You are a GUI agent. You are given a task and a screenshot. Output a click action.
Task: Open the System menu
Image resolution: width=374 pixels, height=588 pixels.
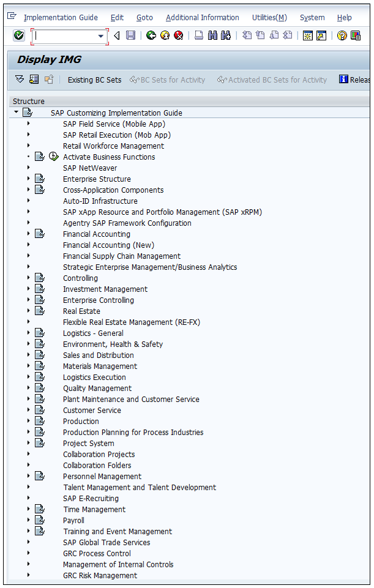312,18
